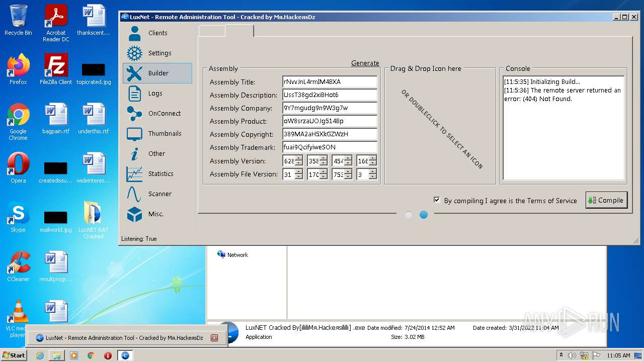The image size is (644, 362).
Task: Open Skype desktop shortcut
Action: [x=18, y=217]
